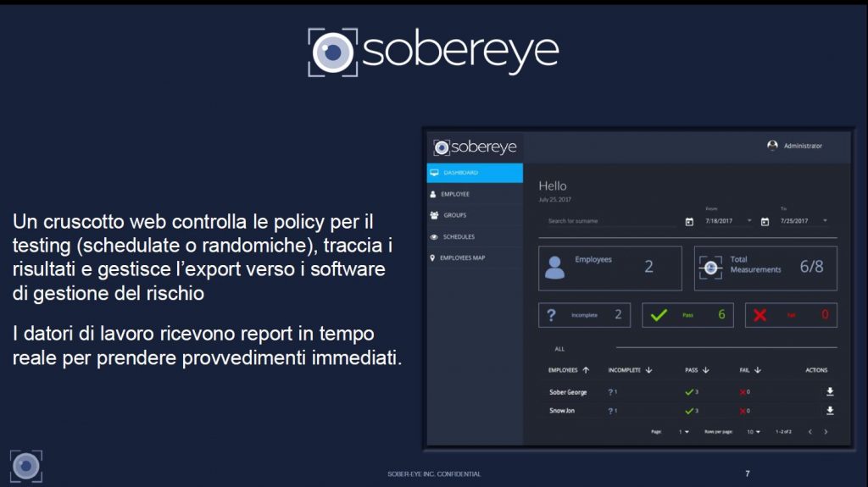The width and height of the screenshot is (868, 487).
Task: Click Snow Jon's pass checkmark value
Action: pyautogui.click(x=692, y=411)
